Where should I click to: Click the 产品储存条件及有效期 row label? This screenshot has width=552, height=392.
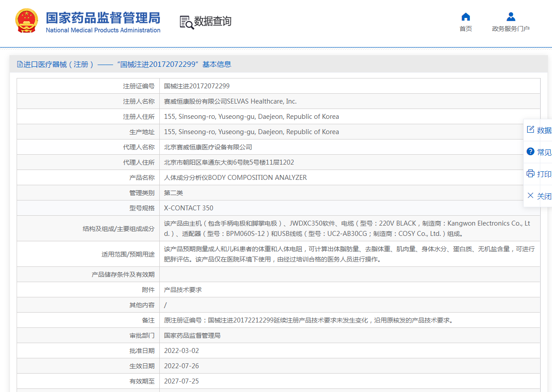tap(123, 274)
